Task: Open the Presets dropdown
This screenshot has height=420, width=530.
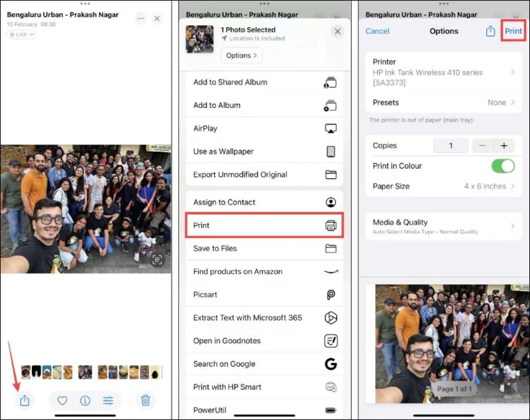Action: (443, 103)
